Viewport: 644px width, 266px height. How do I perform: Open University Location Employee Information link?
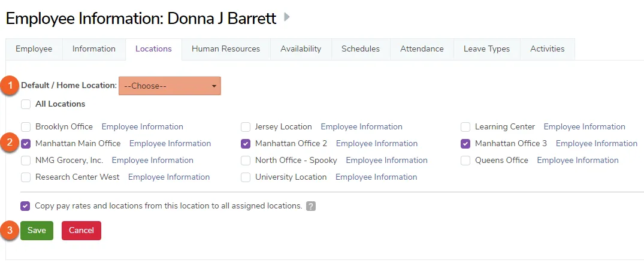click(x=376, y=177)
